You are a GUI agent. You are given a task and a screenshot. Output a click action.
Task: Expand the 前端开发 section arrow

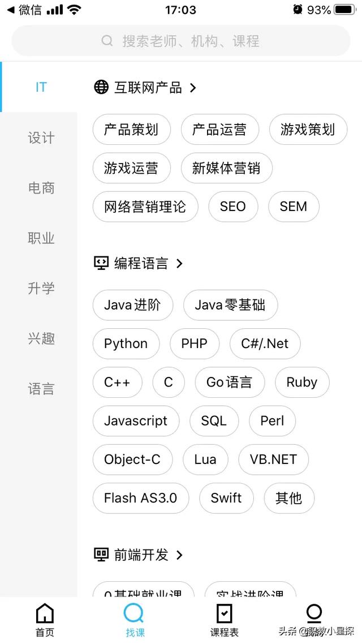[179, 555]
